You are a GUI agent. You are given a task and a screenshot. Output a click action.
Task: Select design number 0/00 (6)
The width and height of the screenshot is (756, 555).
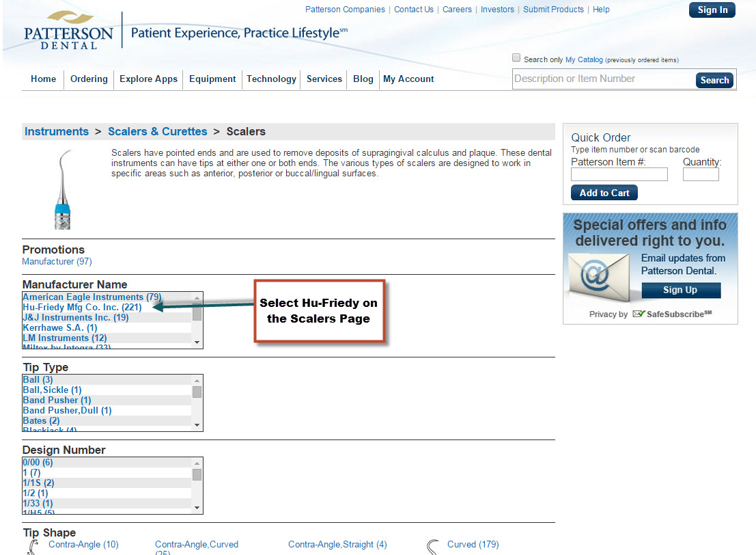tap(38, 462)
